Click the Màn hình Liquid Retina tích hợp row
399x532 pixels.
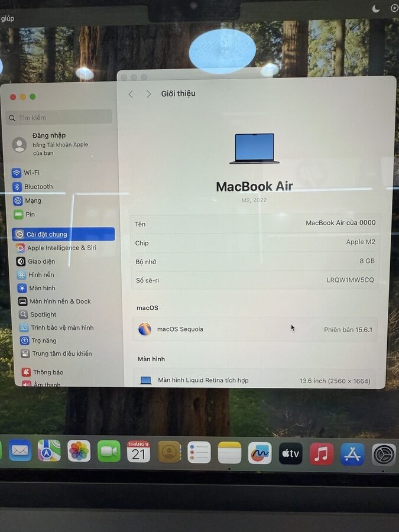point(255,379)
